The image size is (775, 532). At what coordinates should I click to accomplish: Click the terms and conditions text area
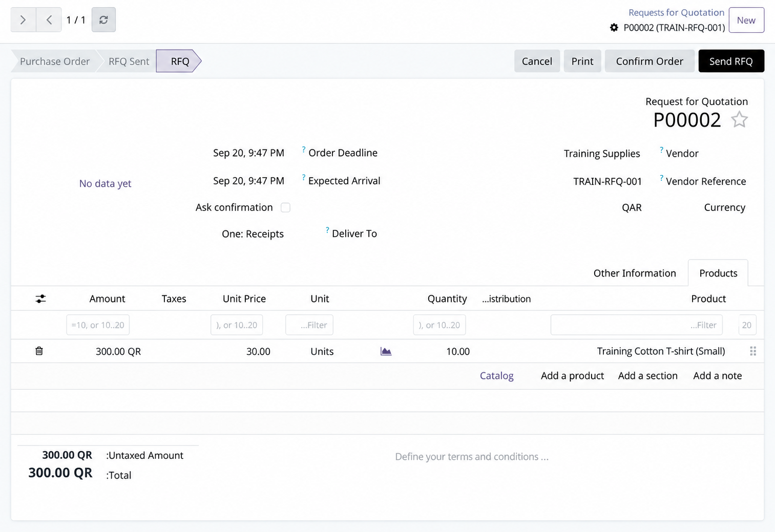coord(472,457)
